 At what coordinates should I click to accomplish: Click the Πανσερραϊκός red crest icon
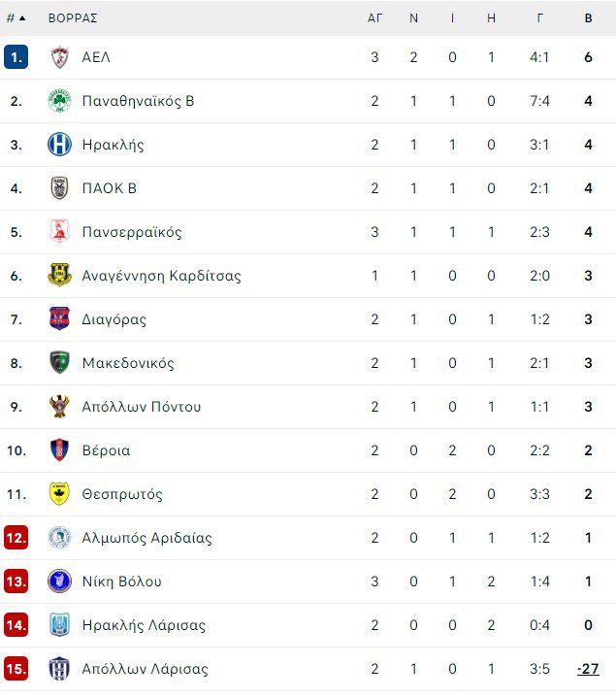[x=59, y=232]
